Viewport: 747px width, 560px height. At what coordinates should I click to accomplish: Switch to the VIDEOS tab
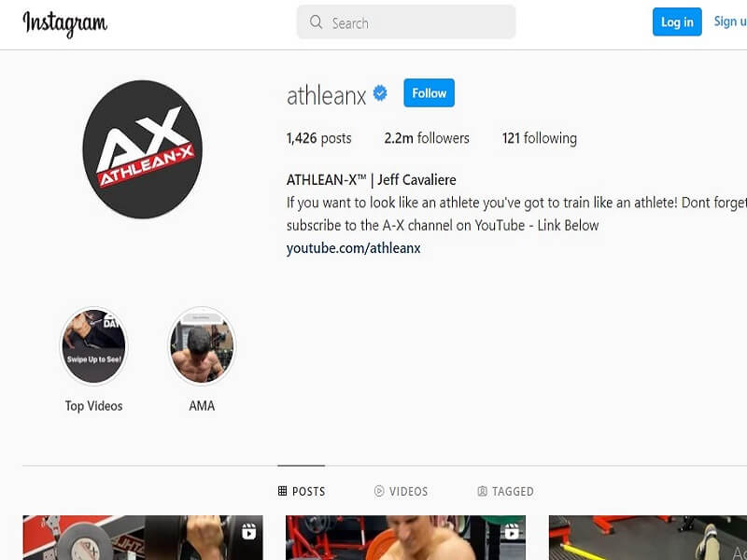[402, 491]
